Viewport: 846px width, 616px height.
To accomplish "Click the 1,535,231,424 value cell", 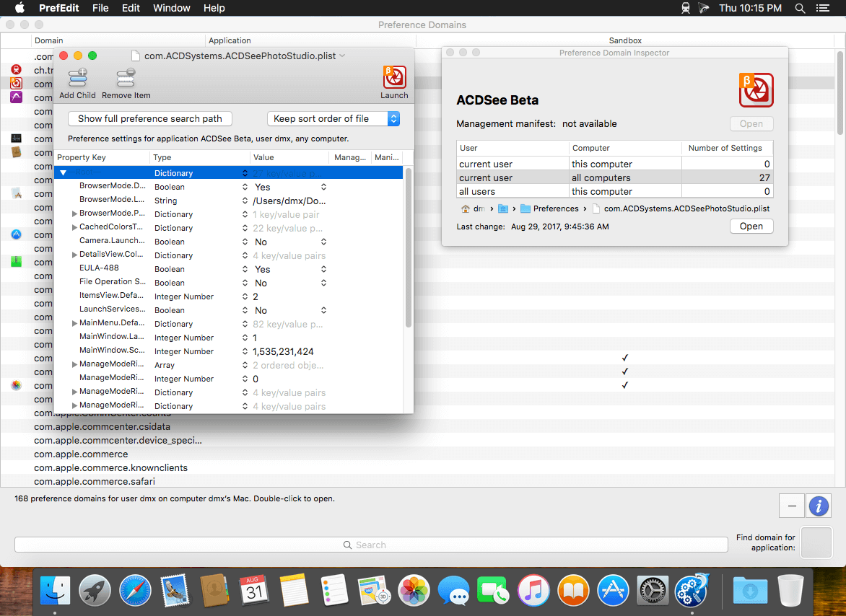I will (x=283, y=351).
